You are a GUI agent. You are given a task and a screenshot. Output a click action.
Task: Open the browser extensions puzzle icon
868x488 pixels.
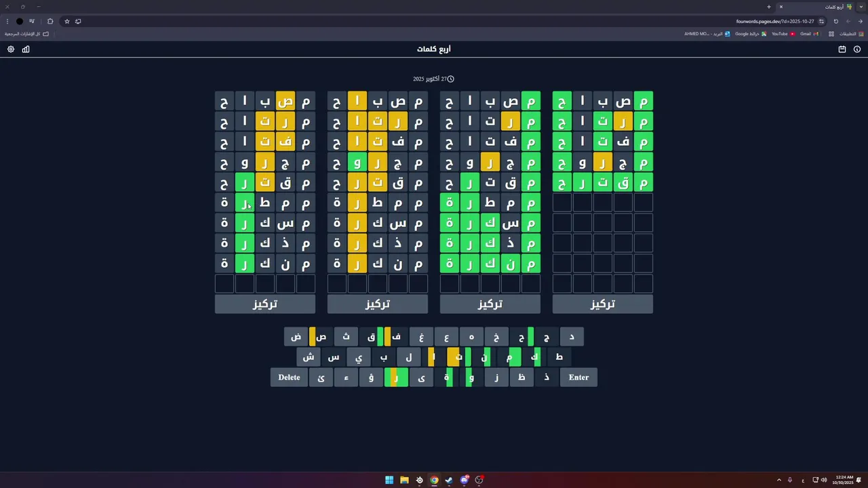pos(50,21)
